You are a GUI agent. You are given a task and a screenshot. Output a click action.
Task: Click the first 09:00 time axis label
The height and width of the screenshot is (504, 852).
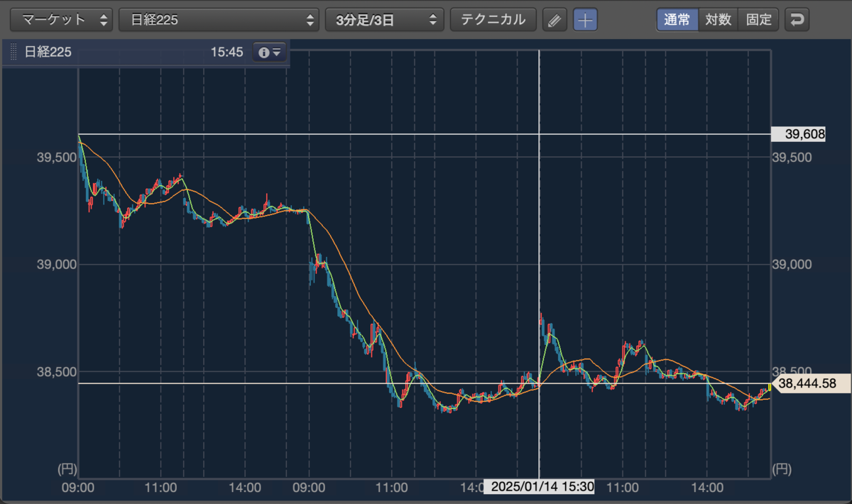(78, 488)
